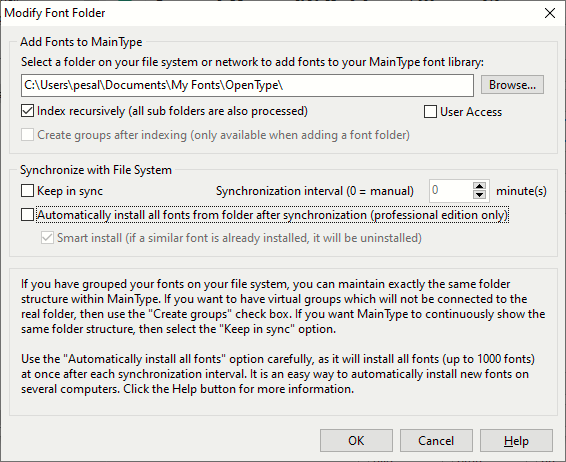Increase synchronization interval with up arrow
The height and width of the screenshot is (462, 566).
[479, 186]
